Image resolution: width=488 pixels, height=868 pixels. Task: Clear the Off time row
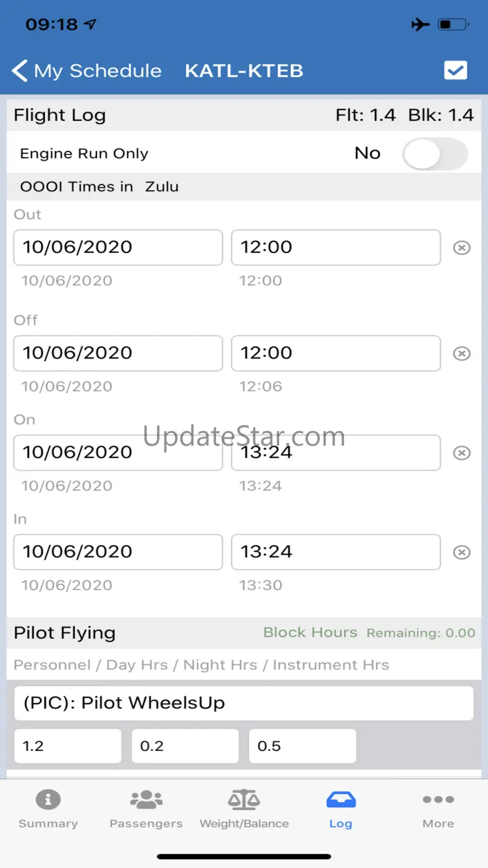pyautogui.click(x=462, y=354)
